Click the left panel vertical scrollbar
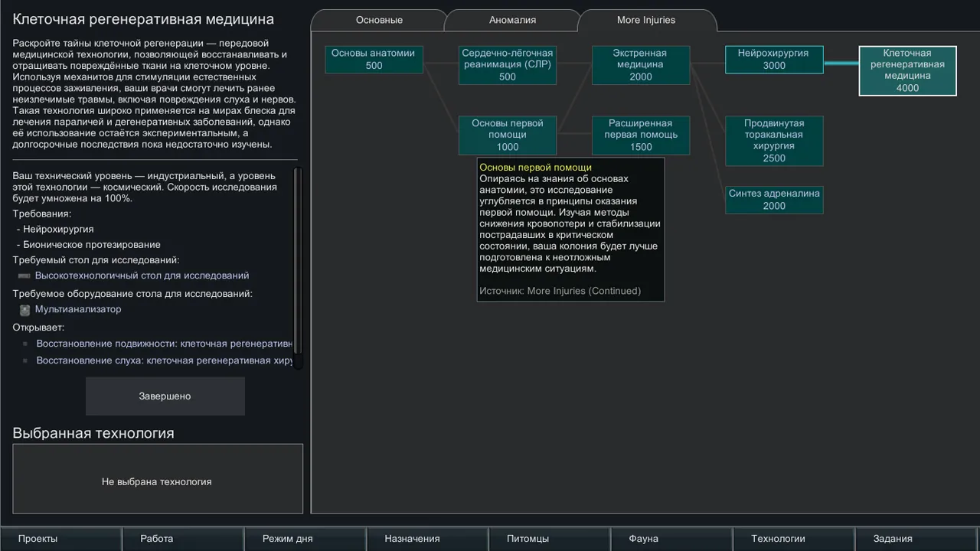The height and width of the screenshot is (551, 980). point(299,260)
